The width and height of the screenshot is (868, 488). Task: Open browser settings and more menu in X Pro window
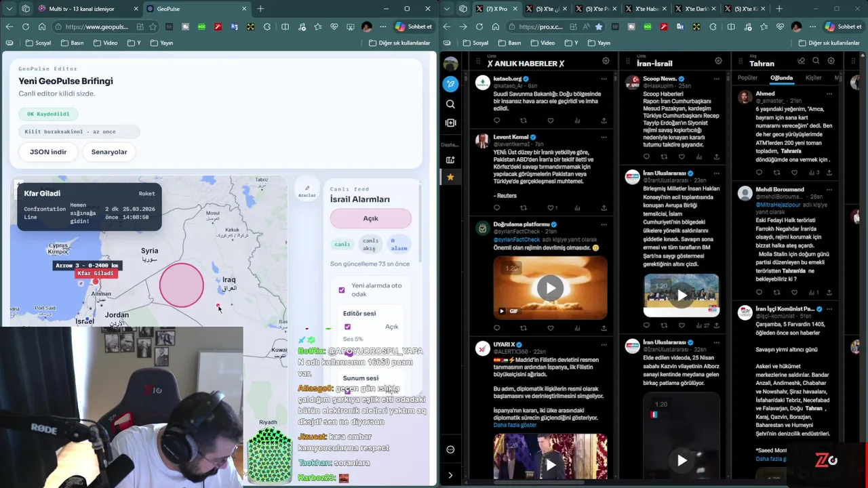point(812,26)
